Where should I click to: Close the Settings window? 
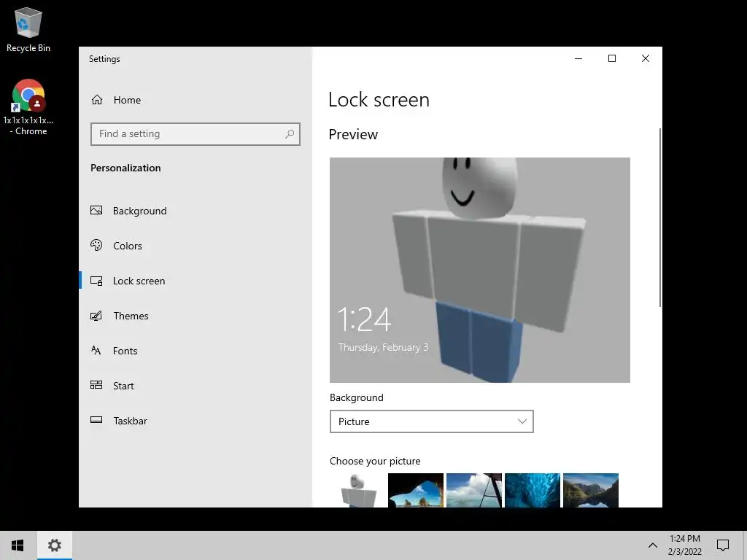pyautogui.click(x=646, y=58)
